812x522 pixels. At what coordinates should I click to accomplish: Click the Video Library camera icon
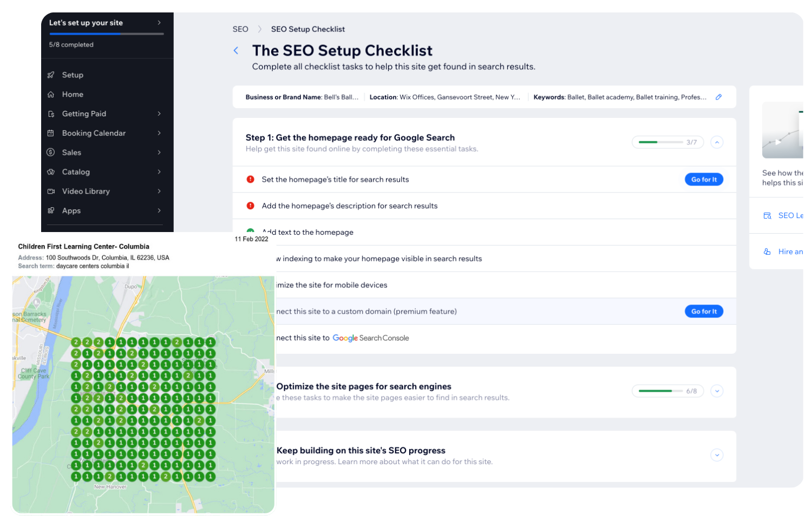(51, 191)
